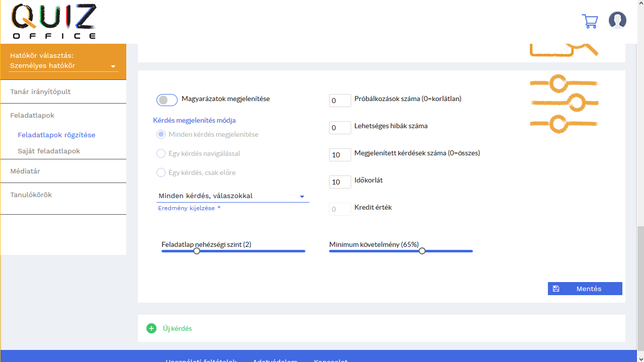Click the orange sliders settings illustration
Screen dimensions: 644x362
tap(563, 104)
